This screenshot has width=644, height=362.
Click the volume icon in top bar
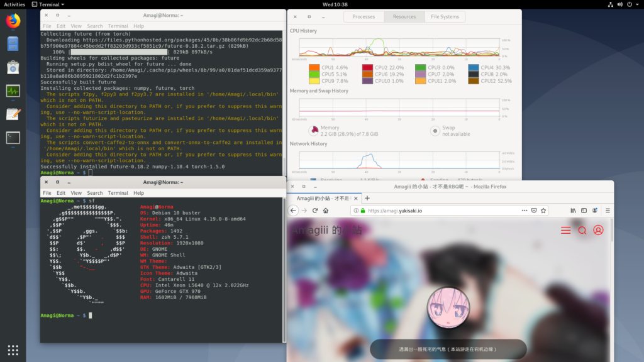(619, 4)
